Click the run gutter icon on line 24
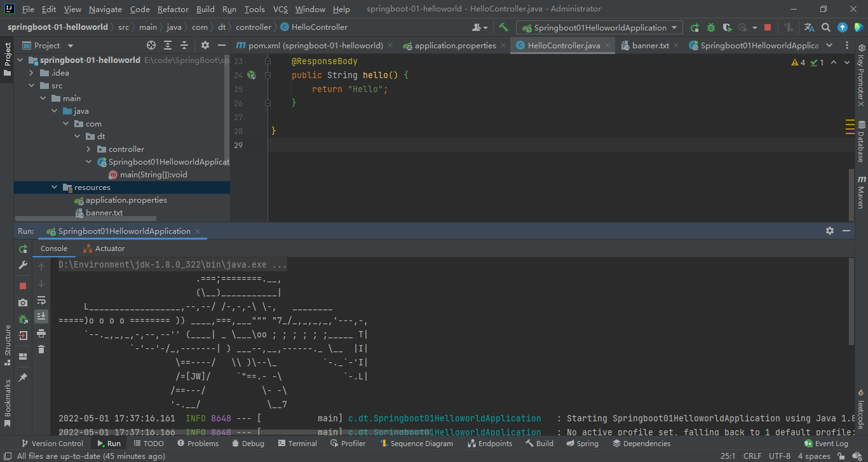The image size is (868, 462). point(251,75)
